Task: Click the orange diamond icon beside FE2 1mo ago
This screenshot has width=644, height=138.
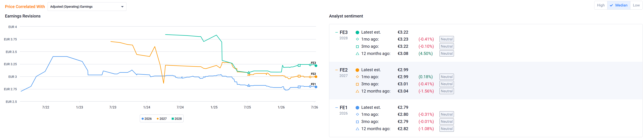Action: pos(357,77)
